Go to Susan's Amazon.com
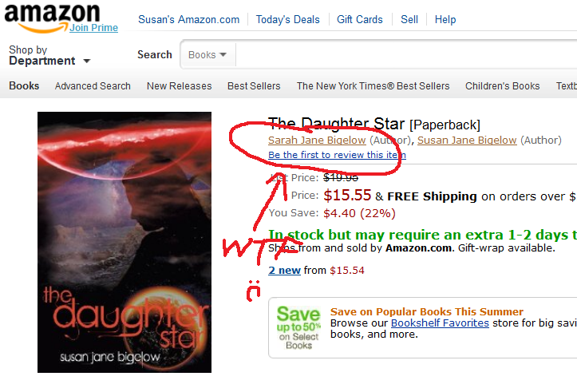Screen dimensions: 577x392 tap(189, 19)
